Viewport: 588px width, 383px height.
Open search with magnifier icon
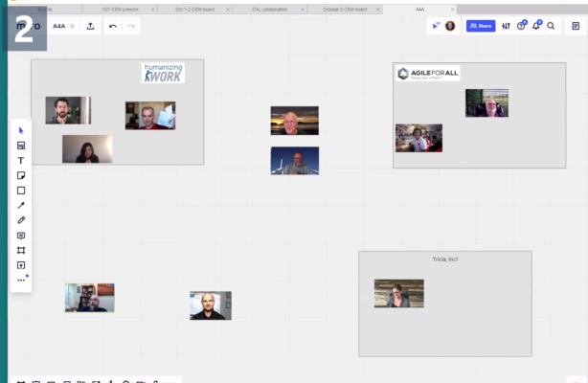(551, 26)
